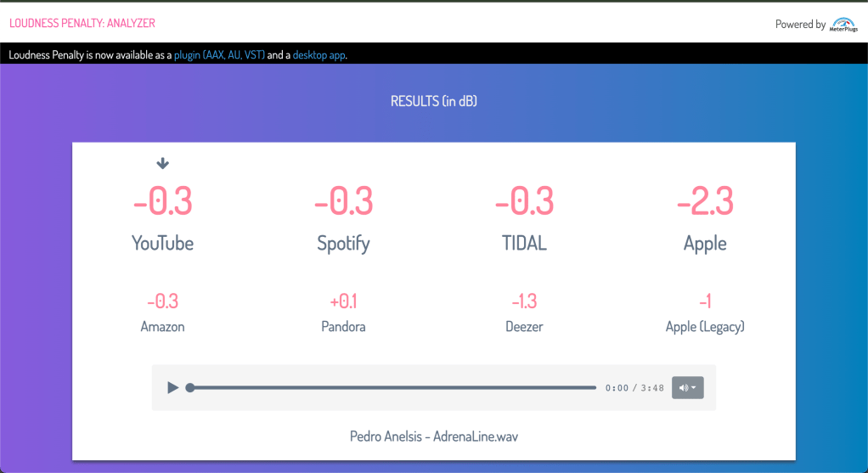Select the Pandora result
This screenshot has width=868, height=473.
pyautogui.click(x=343, y=312)
